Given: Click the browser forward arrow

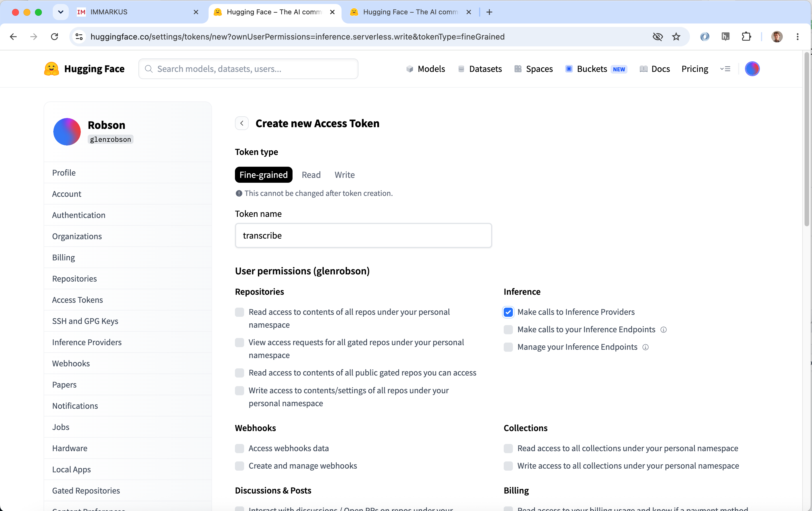Looking at the screenshot, I should pyautogui.click(x=34, y=37).
